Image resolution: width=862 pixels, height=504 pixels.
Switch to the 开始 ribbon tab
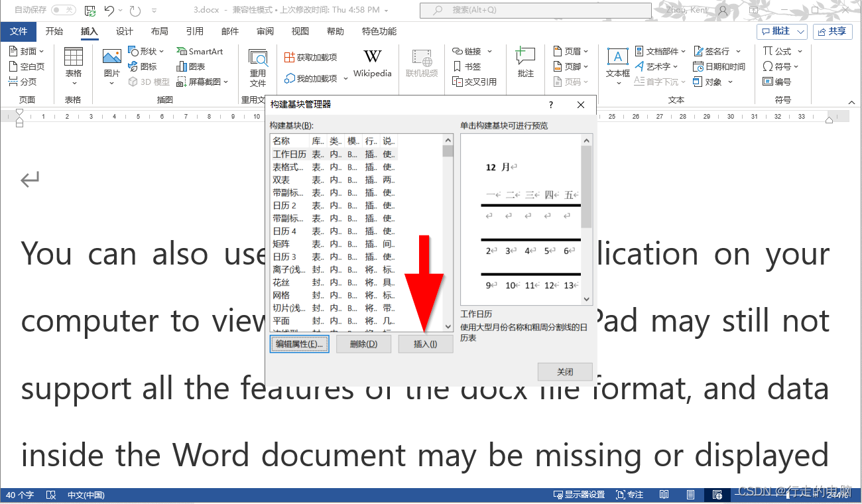click(54, 31)
